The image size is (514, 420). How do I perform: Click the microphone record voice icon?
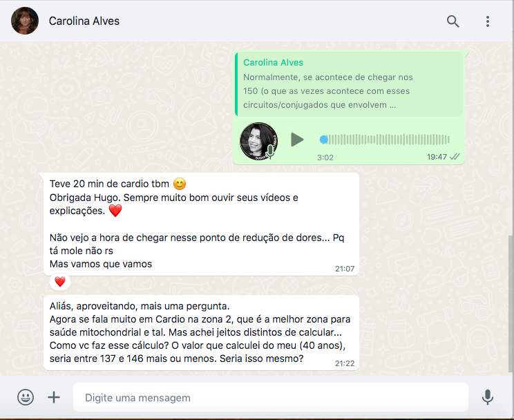click(488, 397)
